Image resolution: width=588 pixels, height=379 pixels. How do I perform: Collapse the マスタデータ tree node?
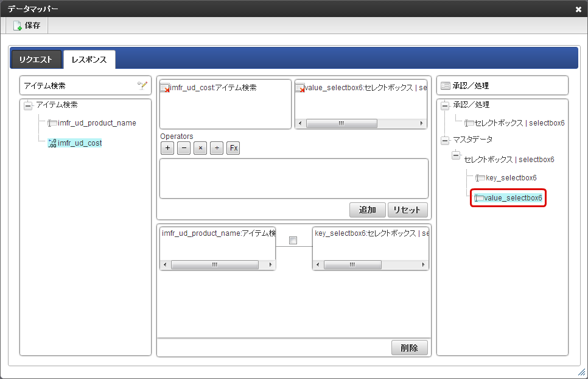coord(445,140)
